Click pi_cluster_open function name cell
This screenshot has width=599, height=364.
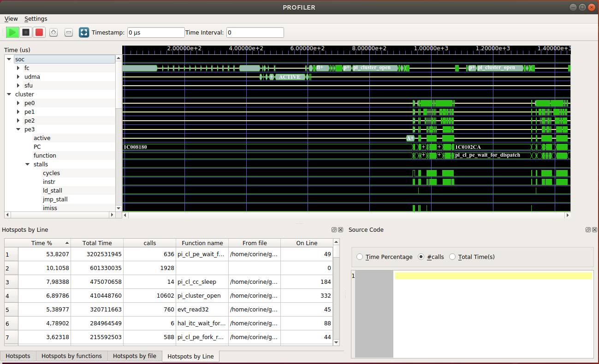point(202,296)
